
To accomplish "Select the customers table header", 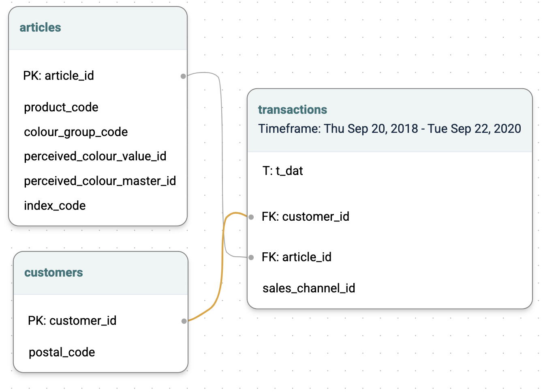I will click(x=101, y=273).
